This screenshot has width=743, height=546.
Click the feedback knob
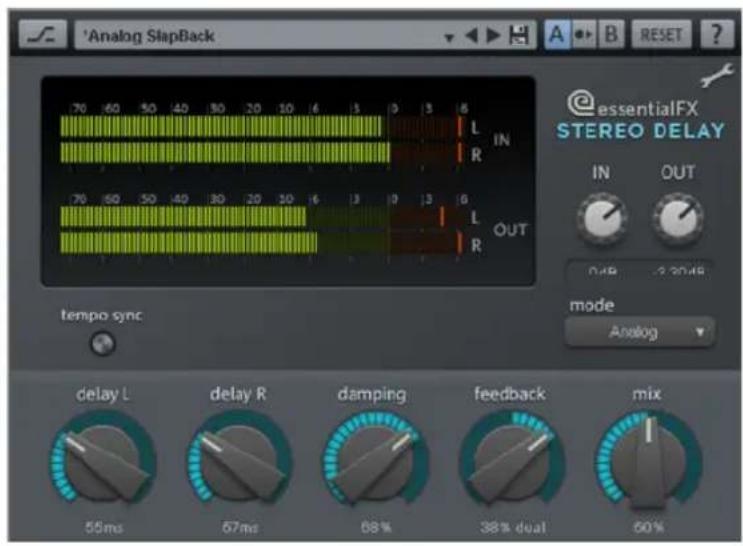512,460
